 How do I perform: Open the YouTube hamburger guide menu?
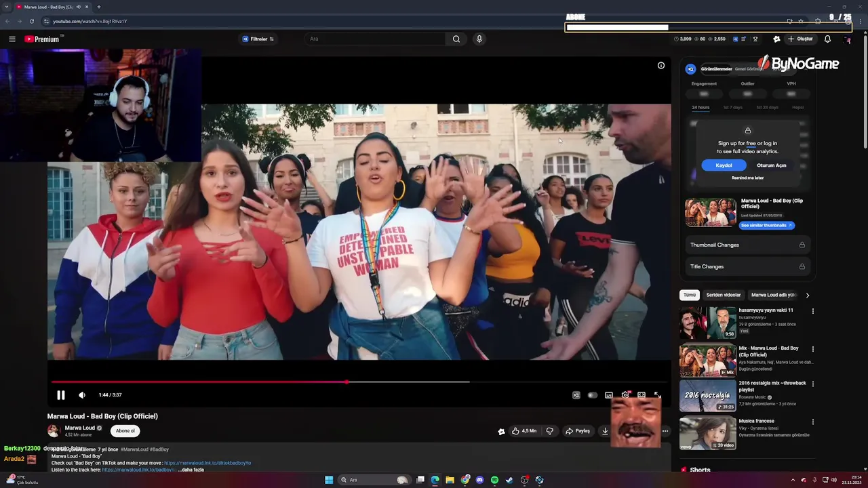(x=12, y=39)
